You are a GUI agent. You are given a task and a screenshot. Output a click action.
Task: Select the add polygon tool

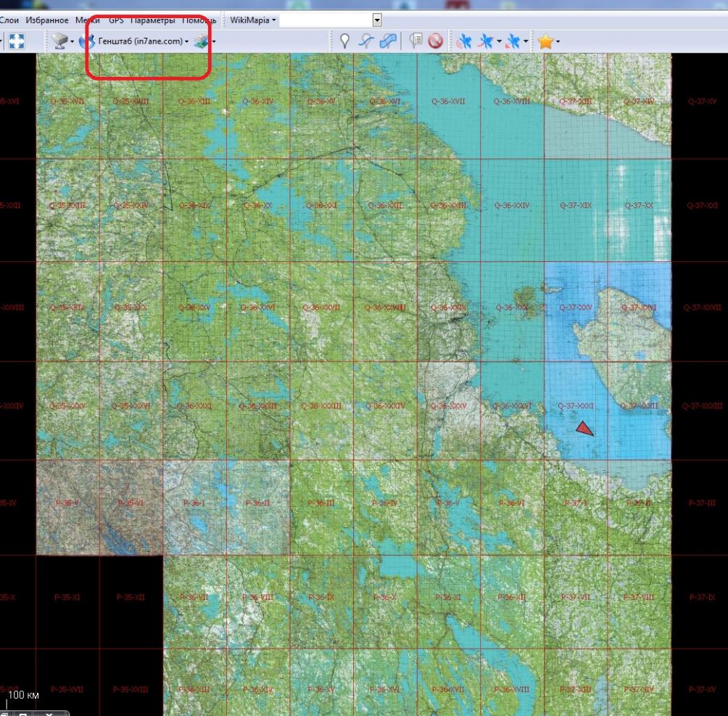pyautogui.click(x=389, y=41)
